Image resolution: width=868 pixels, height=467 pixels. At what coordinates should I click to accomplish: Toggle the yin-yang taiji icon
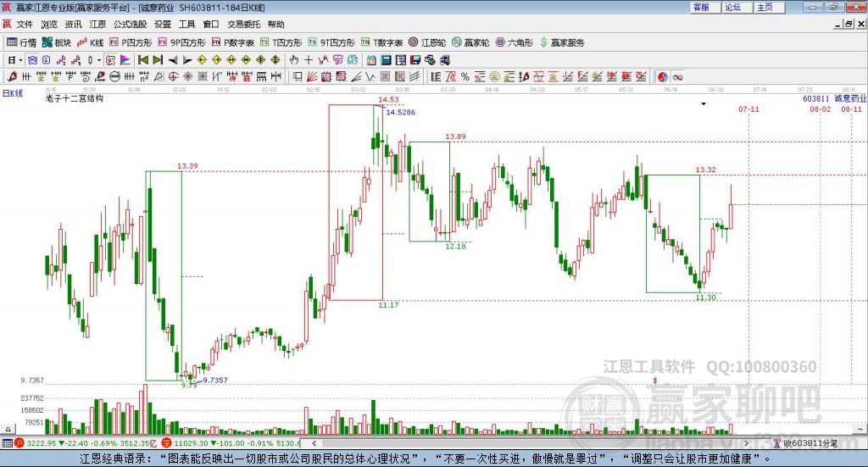(663, 77)
